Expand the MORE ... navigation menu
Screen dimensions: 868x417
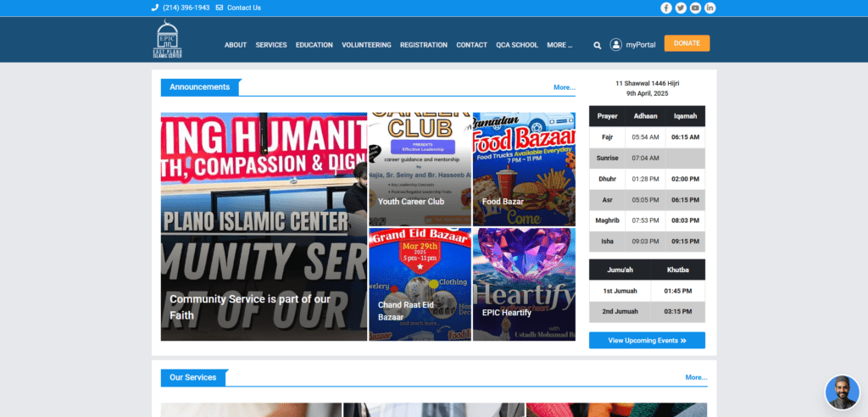point(559,45)
